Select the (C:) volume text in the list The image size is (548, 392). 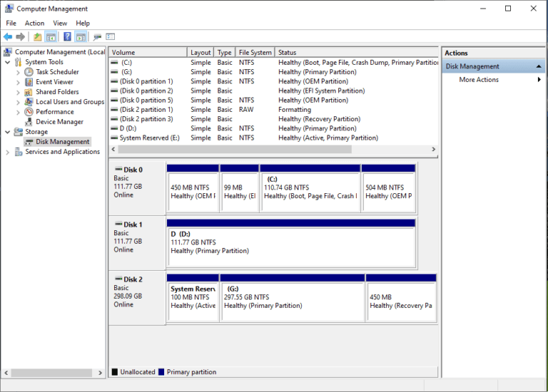(126, 63)
